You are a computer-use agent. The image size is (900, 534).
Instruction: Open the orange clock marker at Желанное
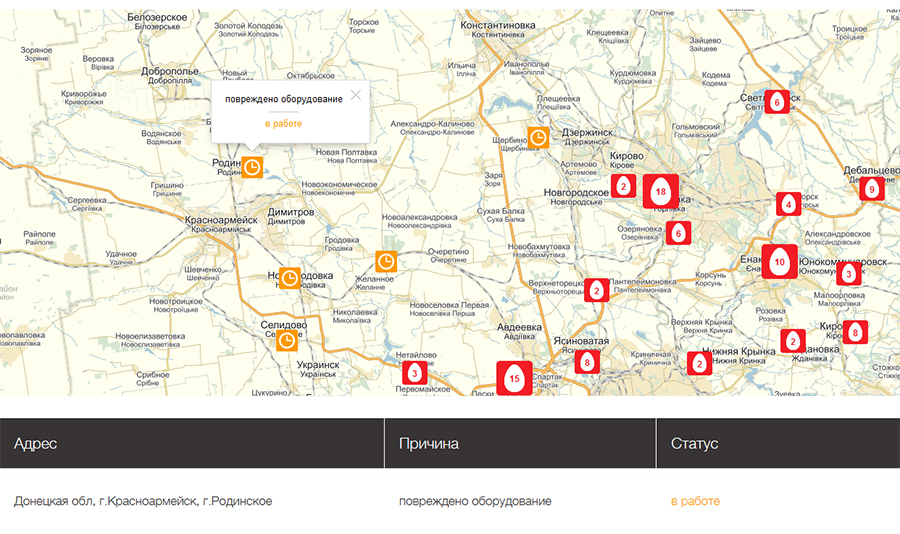tap(386, 262)
